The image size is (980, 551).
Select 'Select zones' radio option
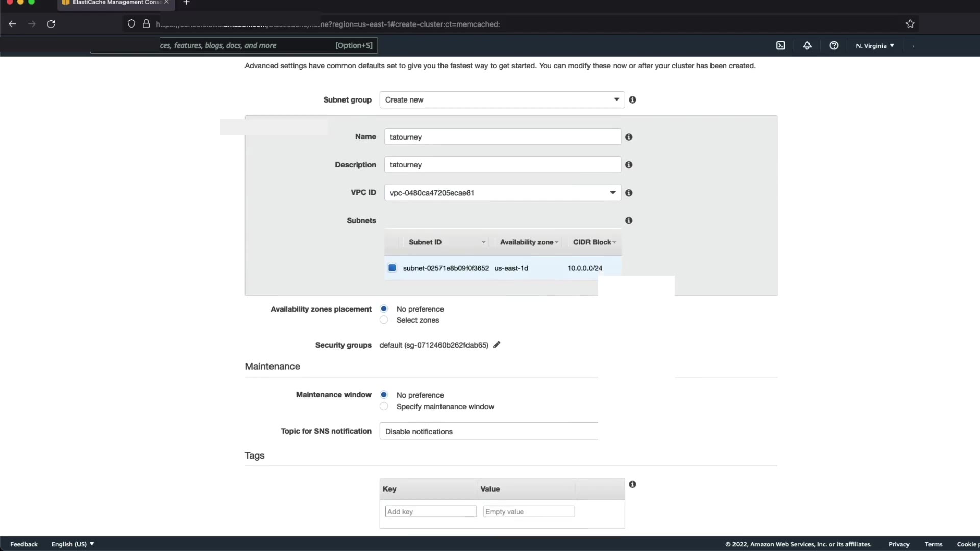coord(384,320)
